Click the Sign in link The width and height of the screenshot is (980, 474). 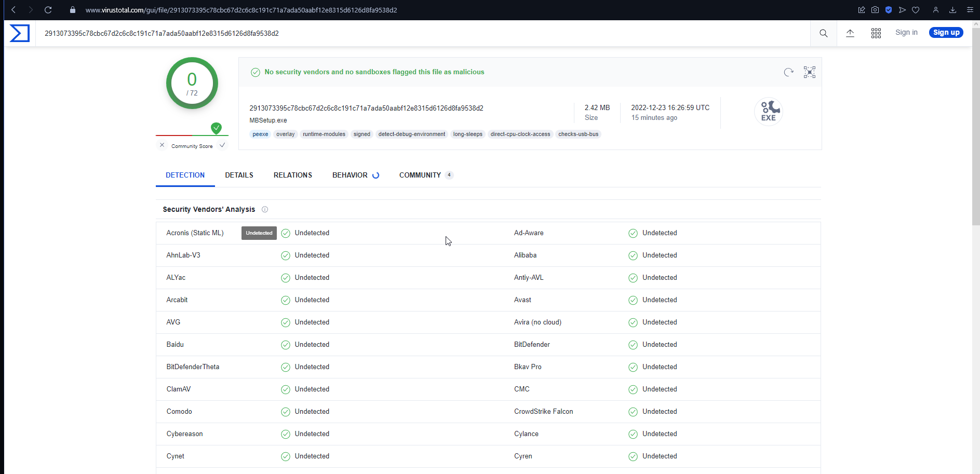pyautogui.click(x=906, y=32)
